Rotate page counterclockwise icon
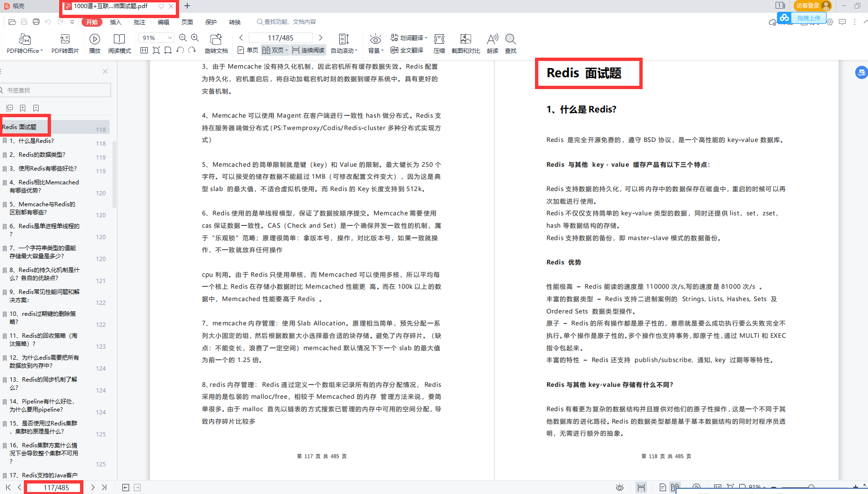The width and height of the screenshot is (868, 494). coord(180,50)
